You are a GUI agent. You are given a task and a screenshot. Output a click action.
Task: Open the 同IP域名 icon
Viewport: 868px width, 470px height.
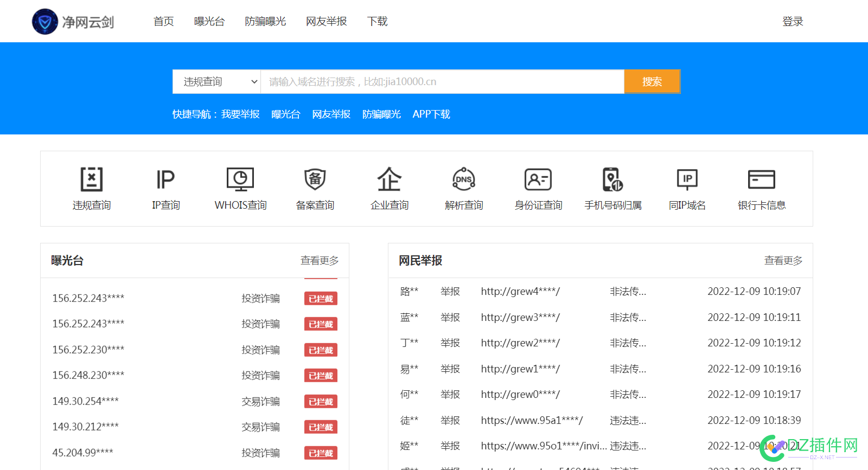click(687, 179)
